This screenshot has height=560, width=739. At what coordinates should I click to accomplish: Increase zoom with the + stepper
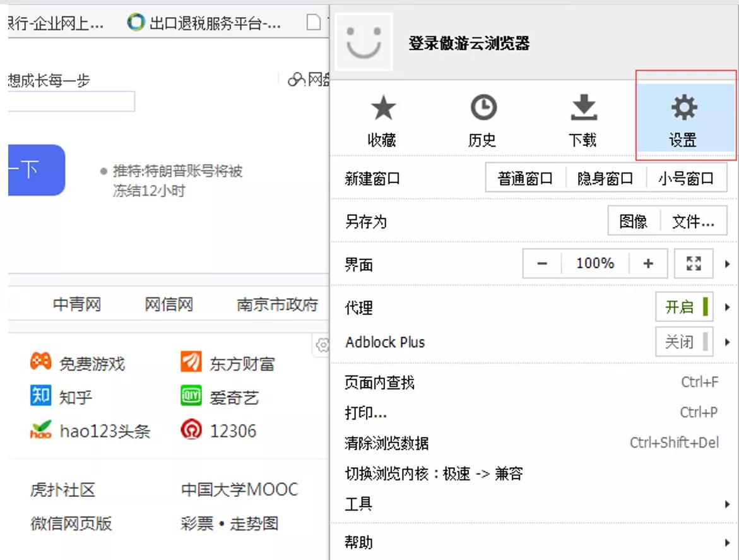coord(649,263)
